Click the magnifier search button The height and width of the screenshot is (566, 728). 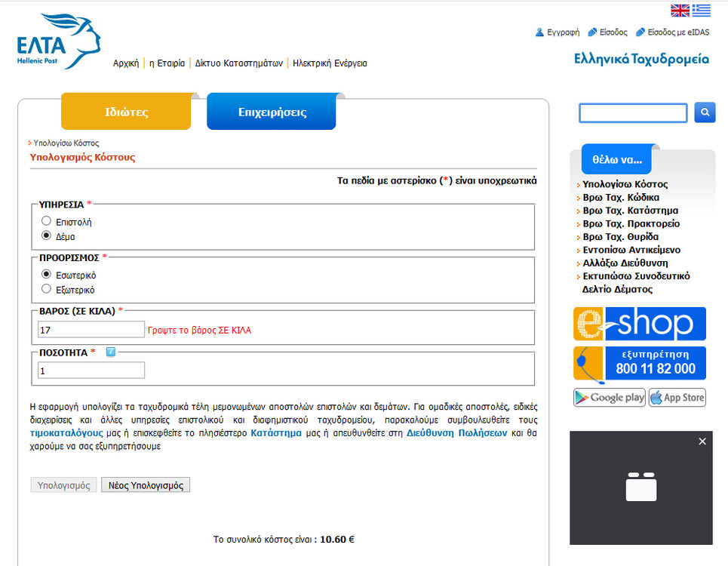[x=705, y=112]
